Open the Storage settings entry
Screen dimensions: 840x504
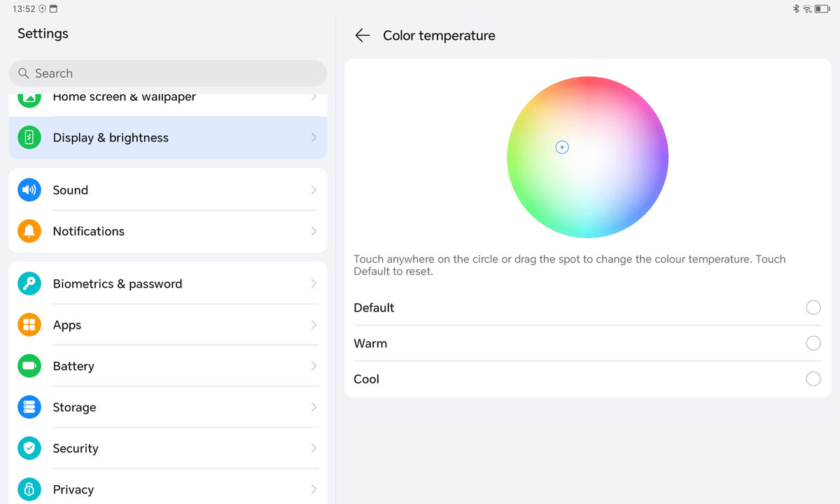point(74,407)
